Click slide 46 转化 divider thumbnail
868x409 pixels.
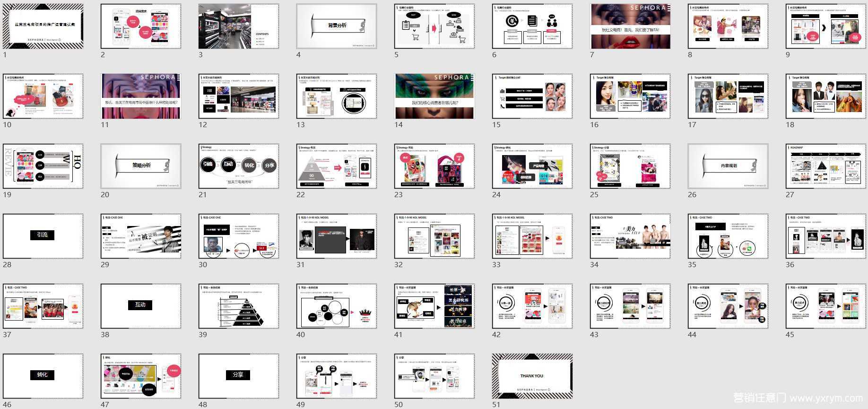pos(43,376)
